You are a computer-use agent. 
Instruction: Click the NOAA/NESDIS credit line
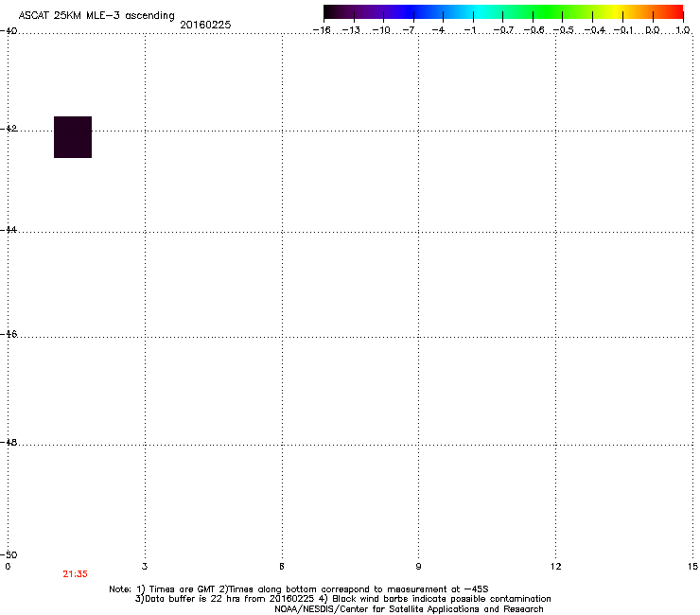(409, 609)
